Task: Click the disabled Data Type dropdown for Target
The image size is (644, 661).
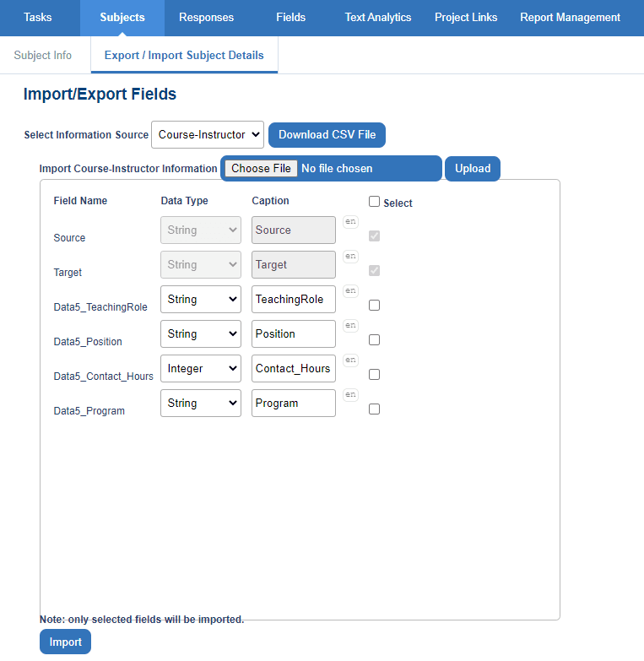Action: (x=201, y=265)
